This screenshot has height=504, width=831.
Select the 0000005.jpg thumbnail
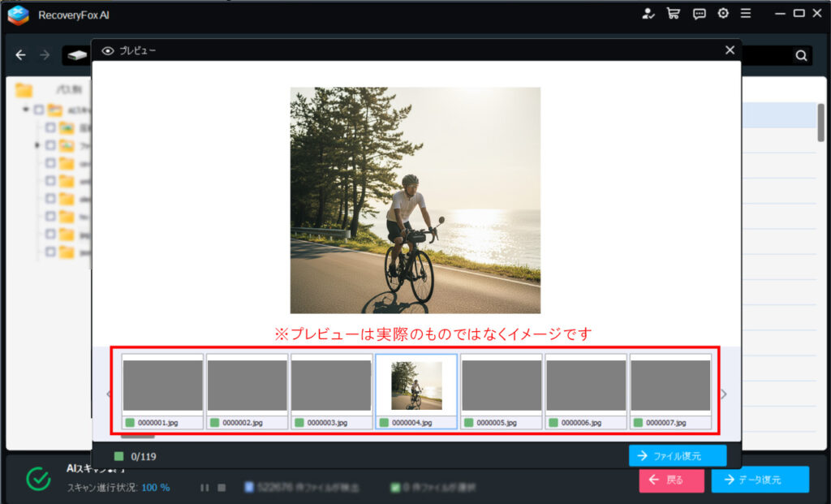pos(502,386)
